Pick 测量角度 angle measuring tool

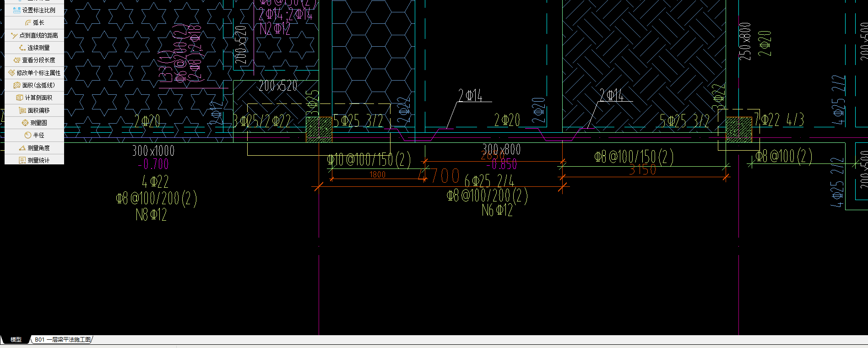tap(34, 148)
